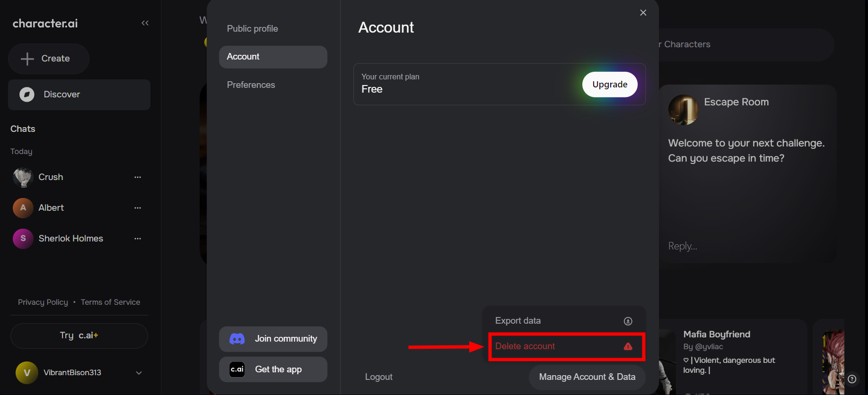Click VibrantBison313 user avatar

coord(26,373)
